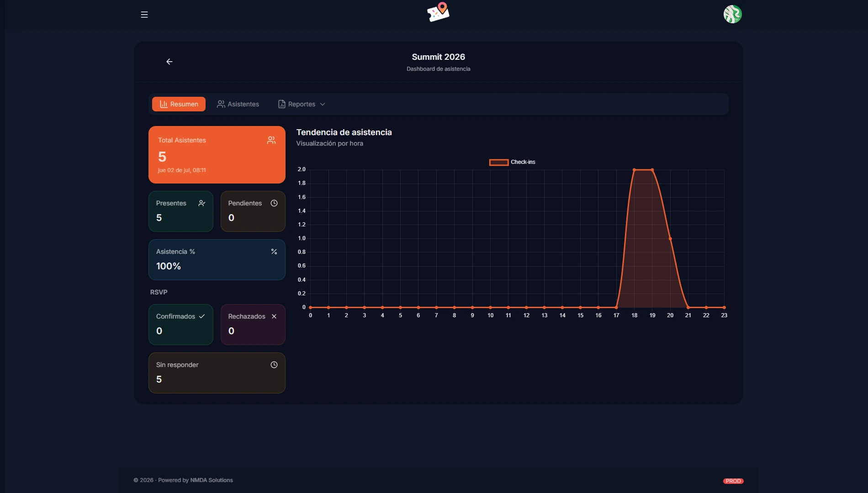The image size is (868, 493).
Task: Click the PROD environment badge
Action: click(x=733, y=481)
